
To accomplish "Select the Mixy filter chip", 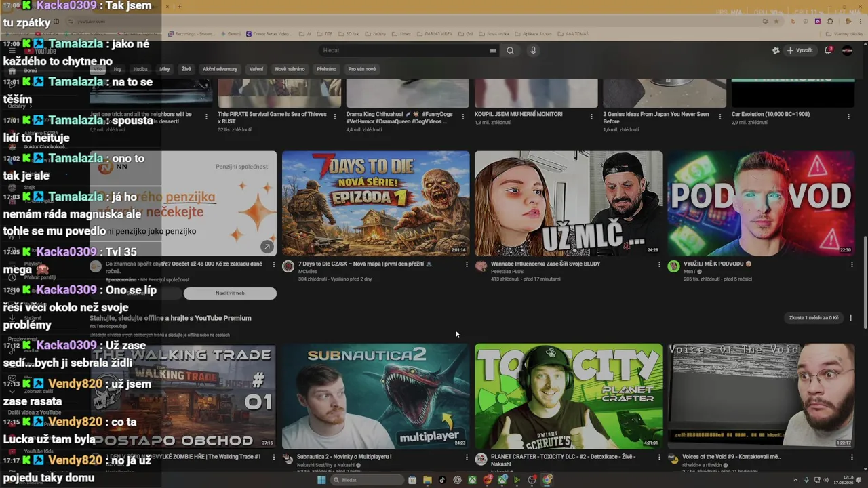I will 165,69.
